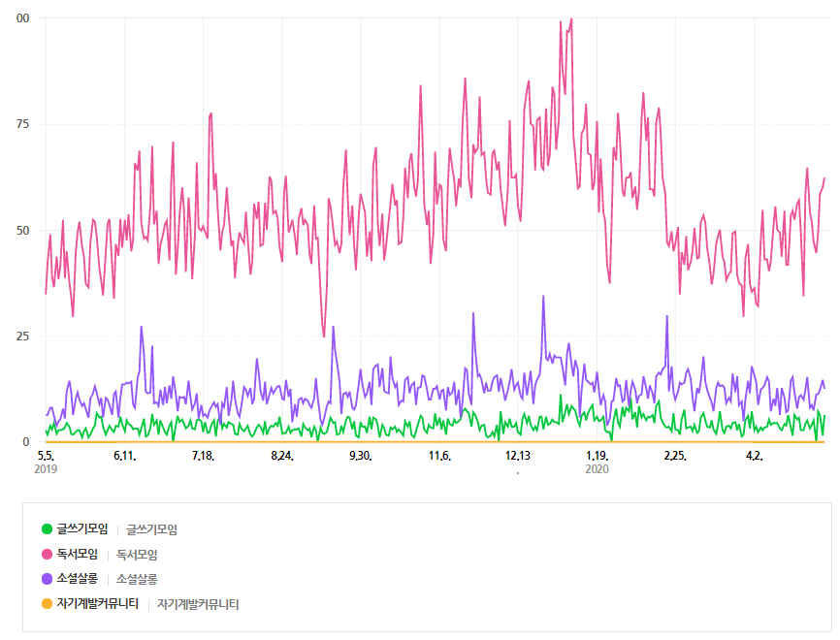The height and width of the screenshot is (640, 840).
Task: Select the bold 소셜살롱 legend label
Action: click(78, 579)
